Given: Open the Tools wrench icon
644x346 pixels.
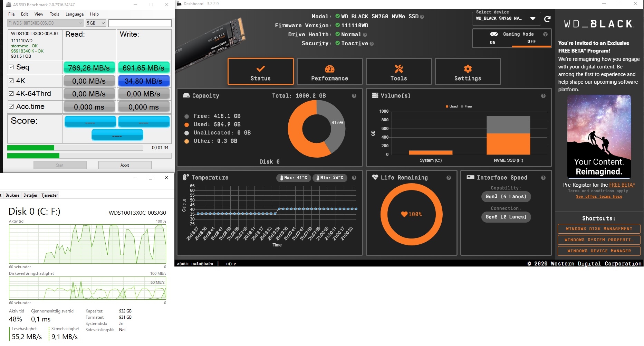Looking at the screenshot, I should pyautogui.click(x=399, y=68).
